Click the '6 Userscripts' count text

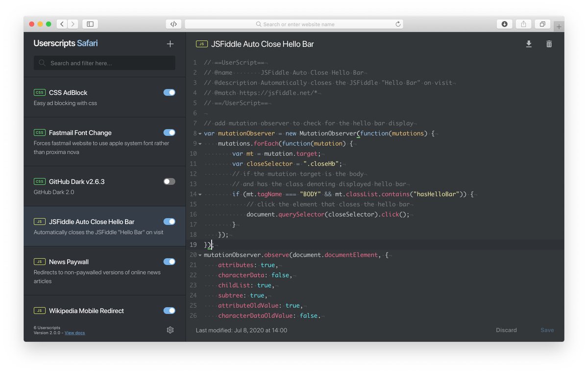47,327
